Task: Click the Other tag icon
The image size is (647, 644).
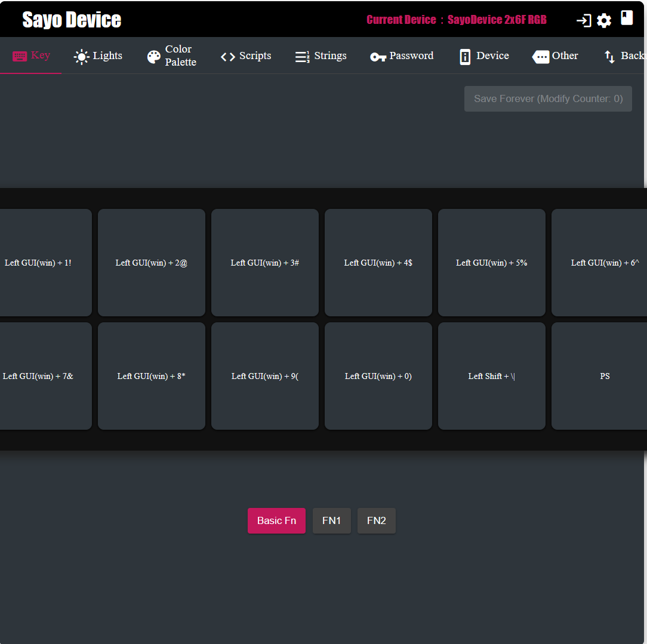Action: (541, 57)
